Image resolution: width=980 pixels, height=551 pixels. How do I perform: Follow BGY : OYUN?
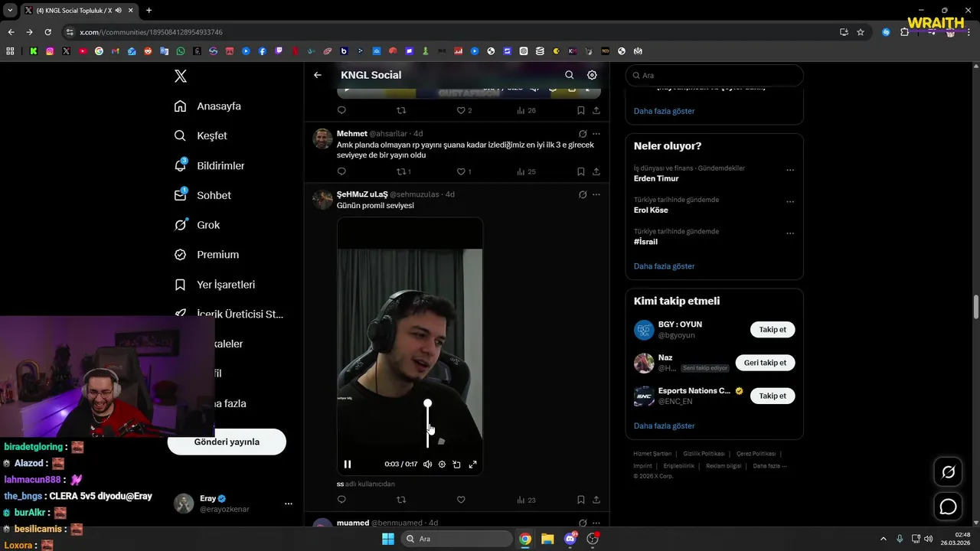click(773, 330)
